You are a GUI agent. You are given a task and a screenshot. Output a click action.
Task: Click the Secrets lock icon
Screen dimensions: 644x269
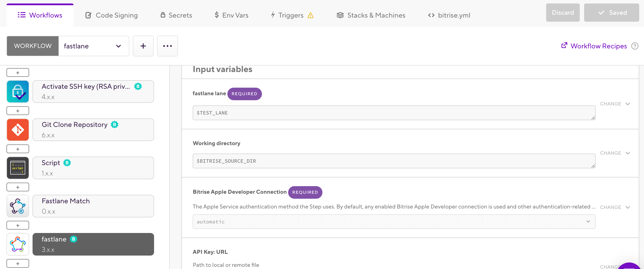tap(163, 15)
